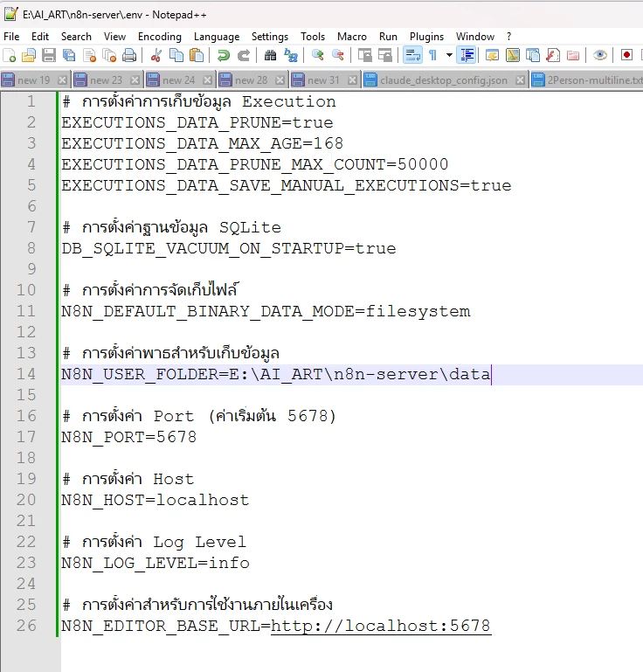This screenshot has width=643, height=672.
Task: Open the Plugins menu
Action: pos(426,37)
